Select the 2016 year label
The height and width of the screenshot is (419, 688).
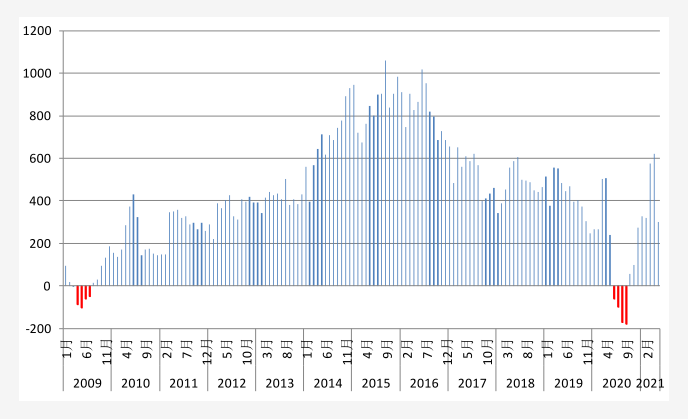[424, 383]
